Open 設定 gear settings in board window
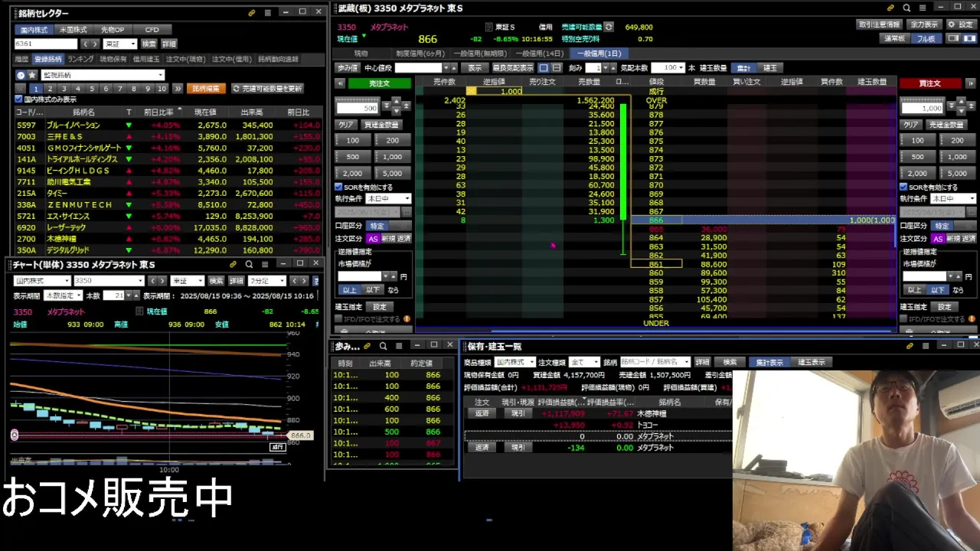This screenshot has height=551, width=980. coord(961,24)
